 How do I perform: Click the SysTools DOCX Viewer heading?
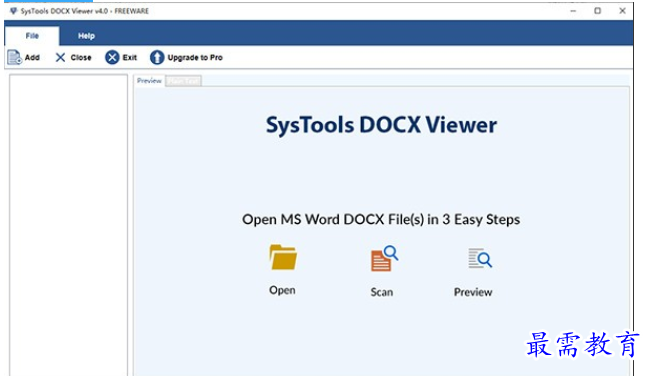click(x=381, y=125)
